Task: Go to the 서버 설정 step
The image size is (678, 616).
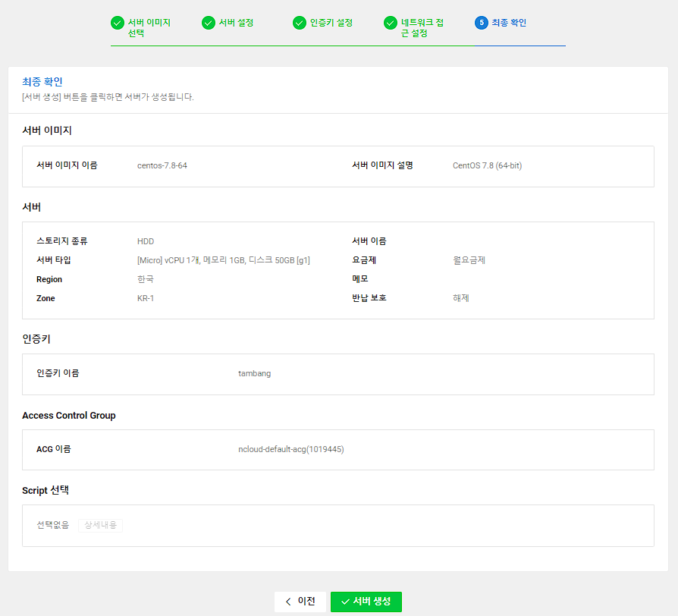Action: pos(236,23)
